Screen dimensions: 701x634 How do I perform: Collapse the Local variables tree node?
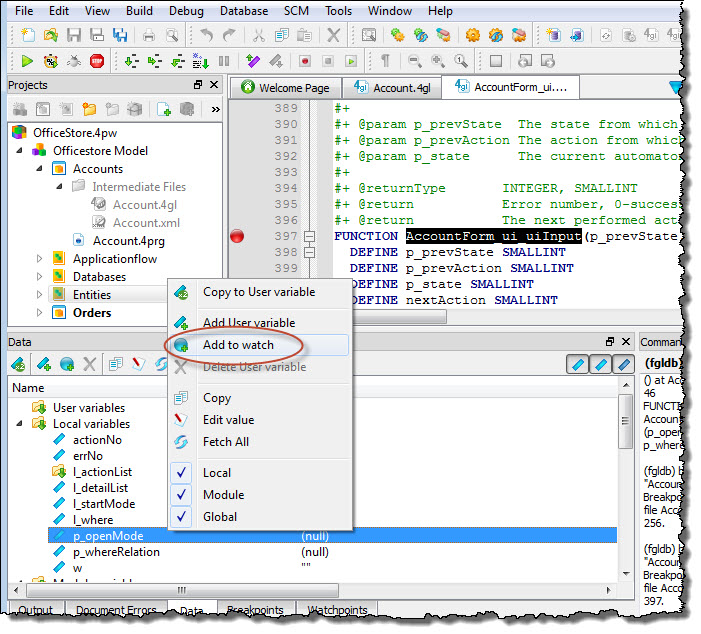(x=21, y=424)
